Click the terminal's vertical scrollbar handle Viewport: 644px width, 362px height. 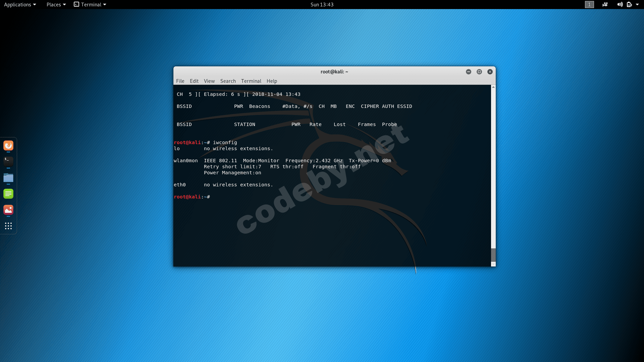tap(493, 255)
